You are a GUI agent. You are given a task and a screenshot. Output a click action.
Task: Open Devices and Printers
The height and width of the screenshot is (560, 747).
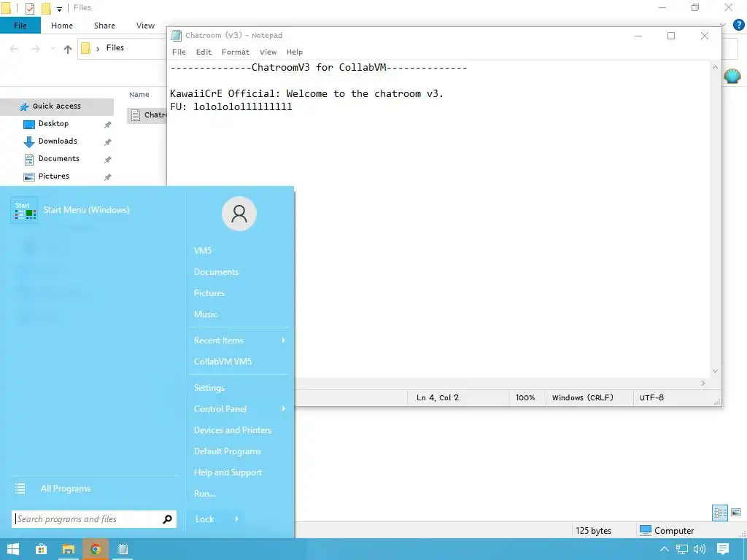click(x=233, y=430)
